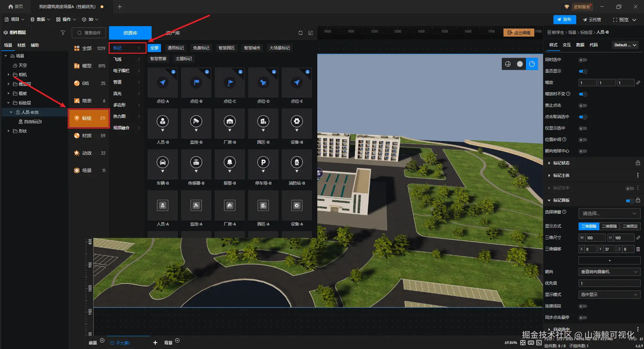This screenshot has width=644, height=349.
Task: Click the refresh icon in resource library
Action: (301, 33)
